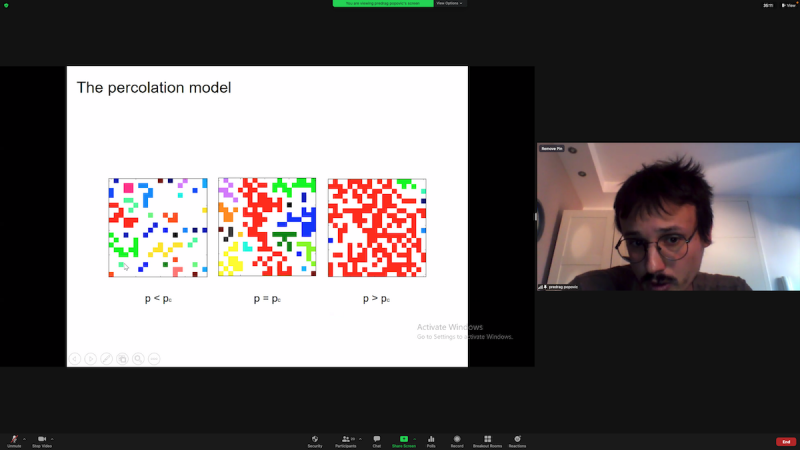Stop Video camera toggle
The image size is (800, 450).
(42, 440)
